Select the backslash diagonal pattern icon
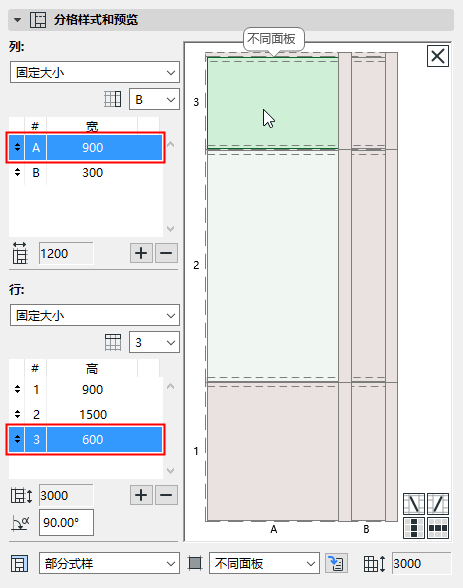 tap(414, 504)
